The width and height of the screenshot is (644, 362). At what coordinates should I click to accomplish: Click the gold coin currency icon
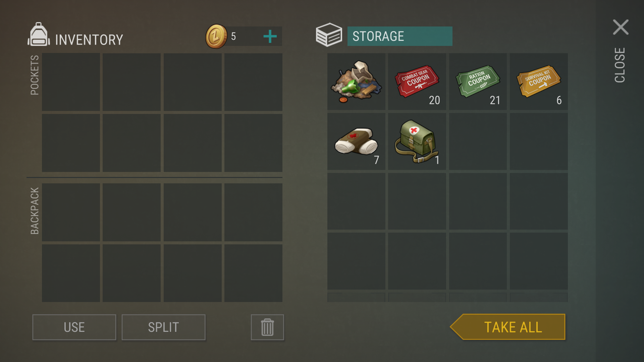(x=216, y=36)
